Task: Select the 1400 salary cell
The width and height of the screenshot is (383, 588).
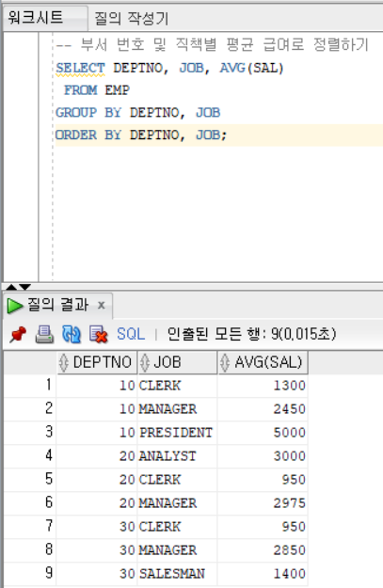Action: click(x=263, y=574)
